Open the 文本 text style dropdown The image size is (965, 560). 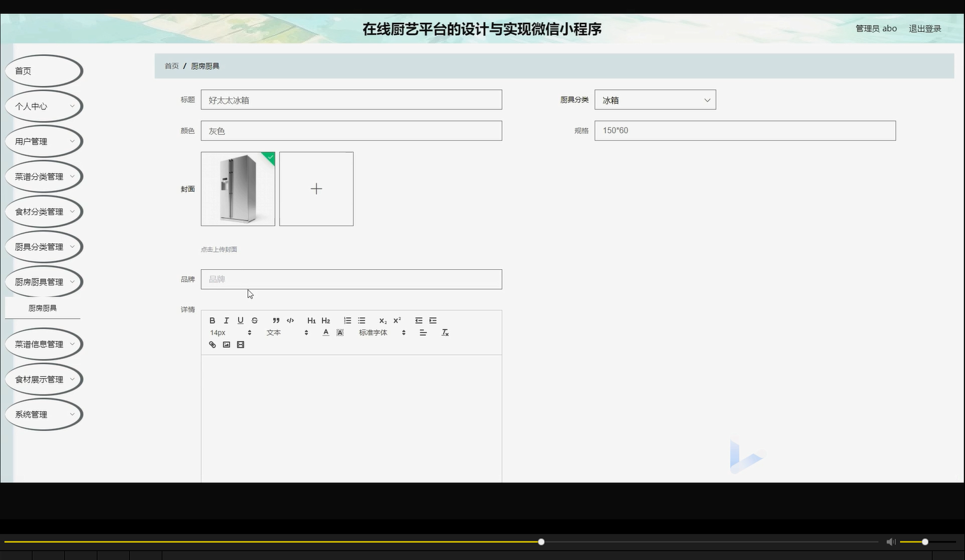[287, 333]
